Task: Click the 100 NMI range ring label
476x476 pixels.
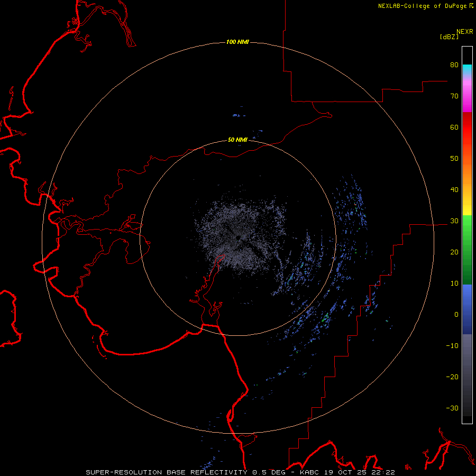Action: pyautogui.click(x=237, y=42)
